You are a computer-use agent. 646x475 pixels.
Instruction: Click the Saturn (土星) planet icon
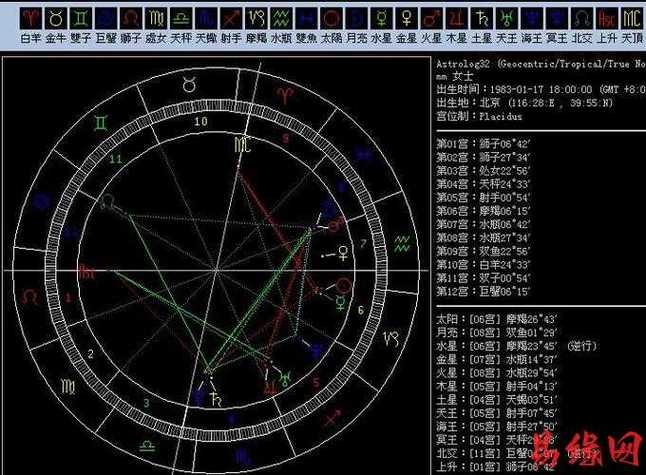482,19
